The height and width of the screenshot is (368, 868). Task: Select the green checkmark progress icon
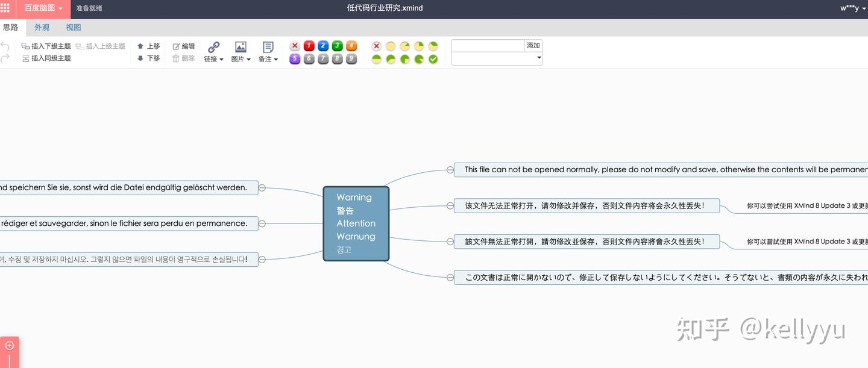click(x=433, y=58)
